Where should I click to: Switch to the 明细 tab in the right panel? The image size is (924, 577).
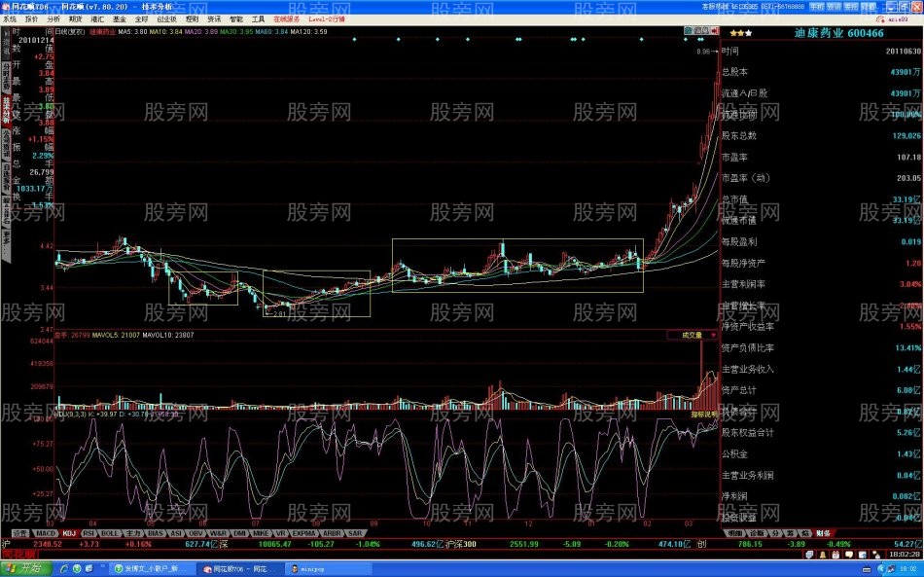tap(734, 533)
